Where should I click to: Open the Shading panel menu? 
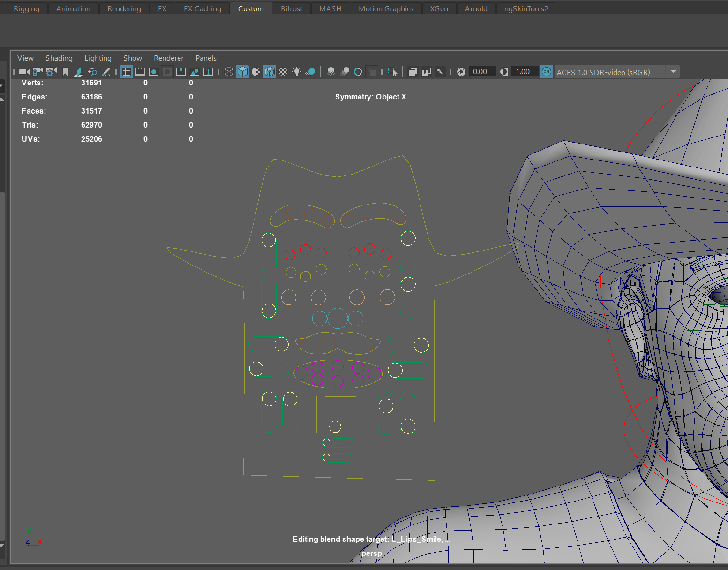[x=59, y=58]
